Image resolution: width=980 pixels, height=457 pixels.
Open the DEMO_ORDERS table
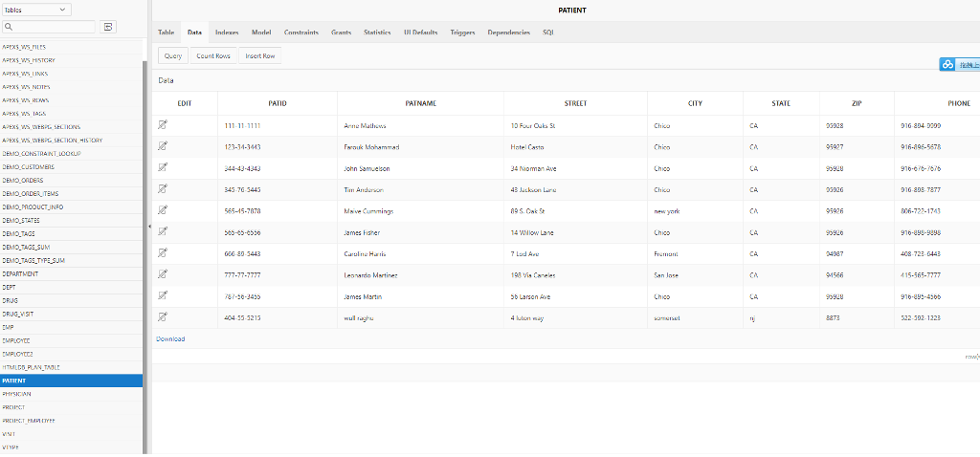point(71,180)
